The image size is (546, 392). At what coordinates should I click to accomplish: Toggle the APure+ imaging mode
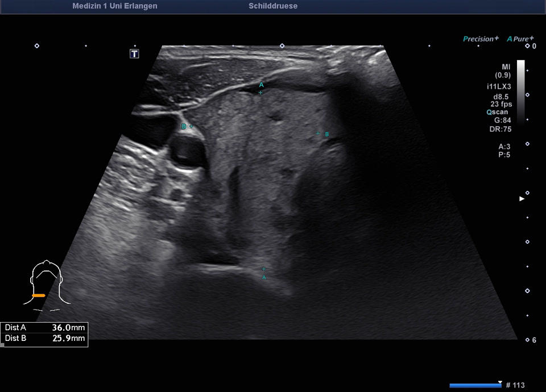pos(520,39)
